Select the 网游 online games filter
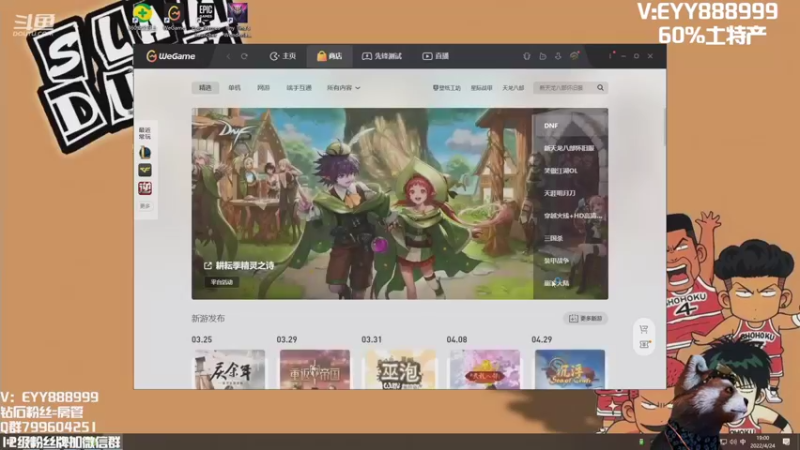The image size is (800, 450). pyautogui.click(x=263, y=88)
